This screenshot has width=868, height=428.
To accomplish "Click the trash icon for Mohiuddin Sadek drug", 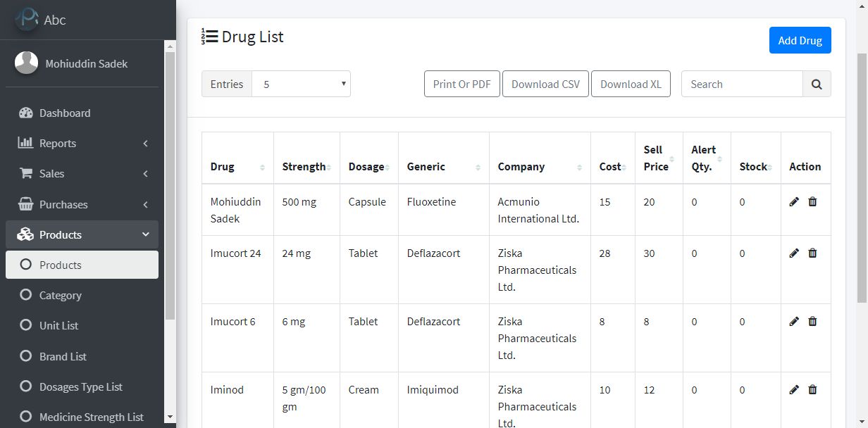I will tap(812, 202).
